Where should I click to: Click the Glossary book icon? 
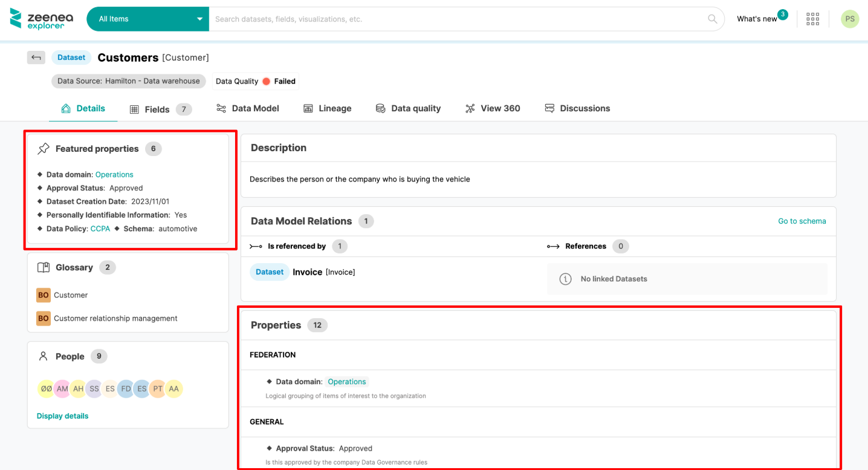44,267
